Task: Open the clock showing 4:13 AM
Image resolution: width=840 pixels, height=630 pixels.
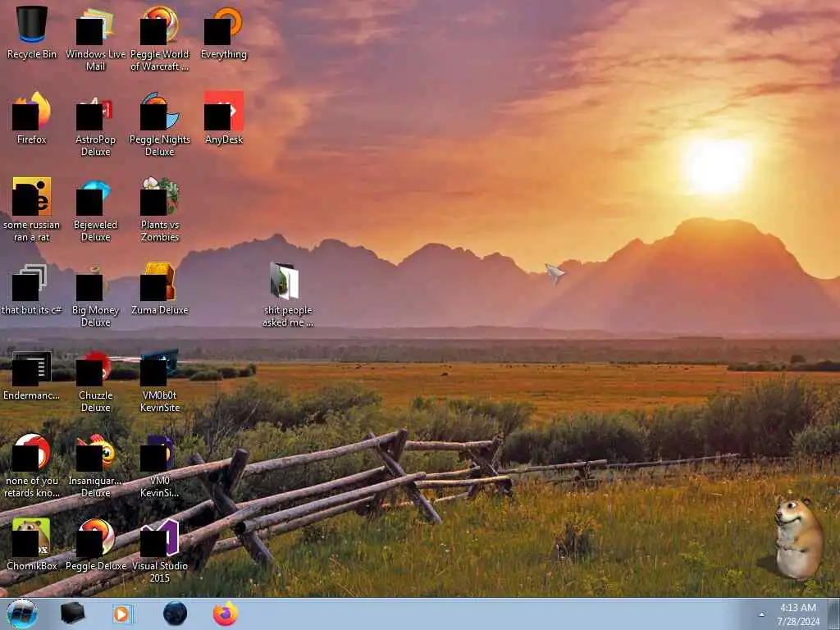Action: click(798, 614)
